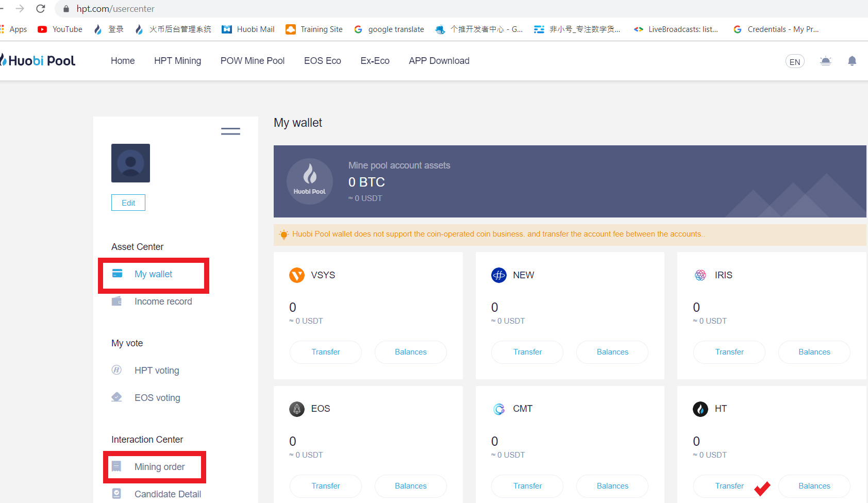Open the notification bell icon
This screenshot has height=503, width=868.
(x=852, y=61)
